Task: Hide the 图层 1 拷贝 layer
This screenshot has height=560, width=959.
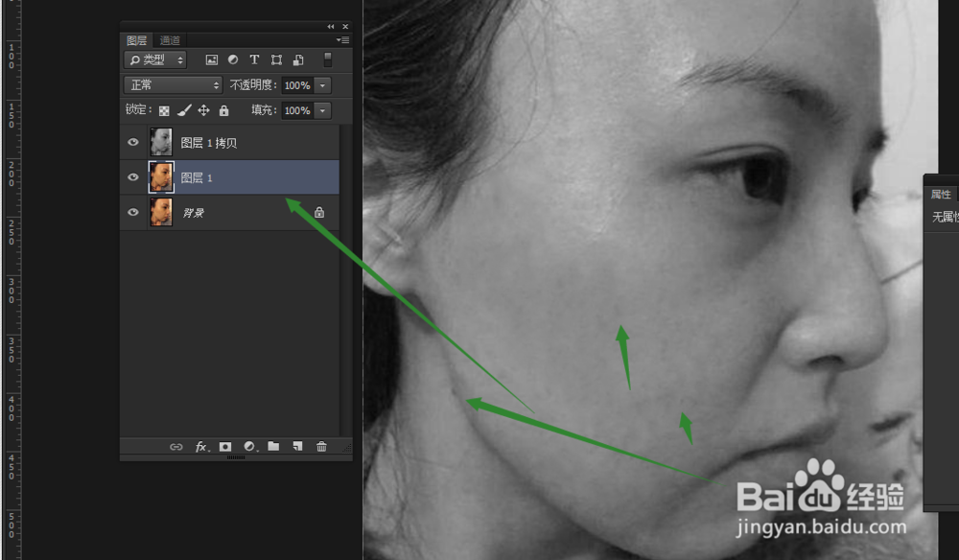Action: click(x=132, y=142)
